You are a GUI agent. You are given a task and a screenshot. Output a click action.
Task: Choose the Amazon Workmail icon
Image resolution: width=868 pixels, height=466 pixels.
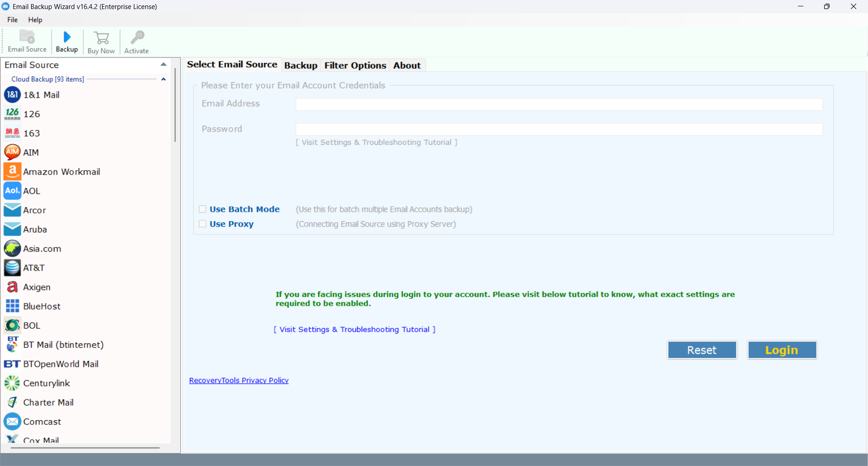click(x=12, y=171)
